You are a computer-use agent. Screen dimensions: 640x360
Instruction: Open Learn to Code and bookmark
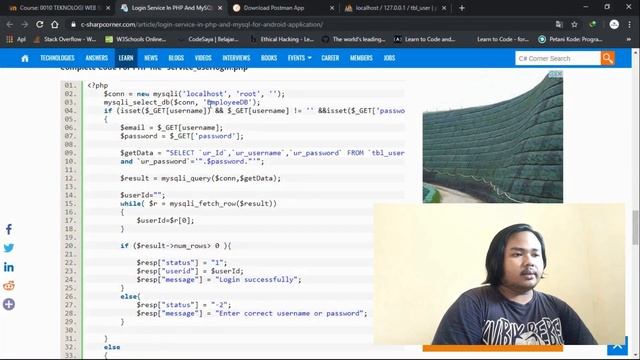(425, 39)
